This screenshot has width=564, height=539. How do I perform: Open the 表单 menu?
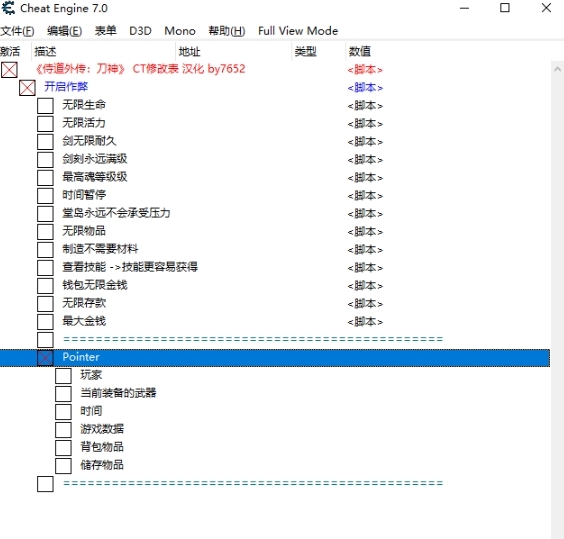(105, 31)
